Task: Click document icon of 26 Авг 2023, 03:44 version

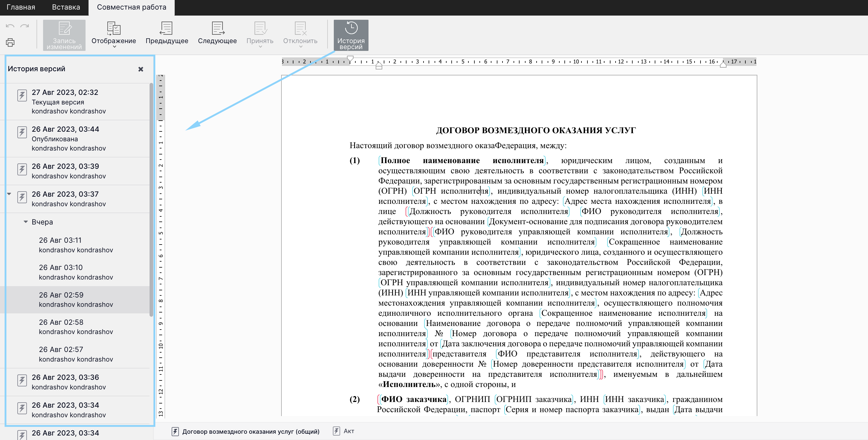Action: point(22,132)
